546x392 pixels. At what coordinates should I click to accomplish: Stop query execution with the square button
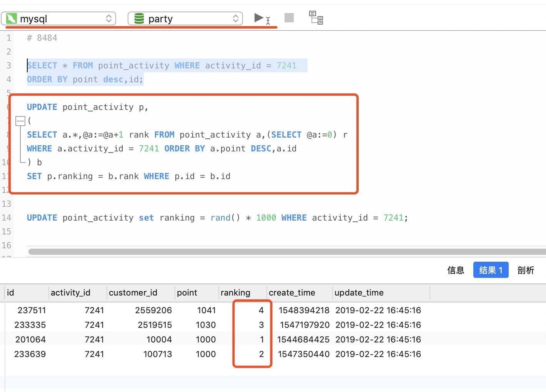[289, 18]
